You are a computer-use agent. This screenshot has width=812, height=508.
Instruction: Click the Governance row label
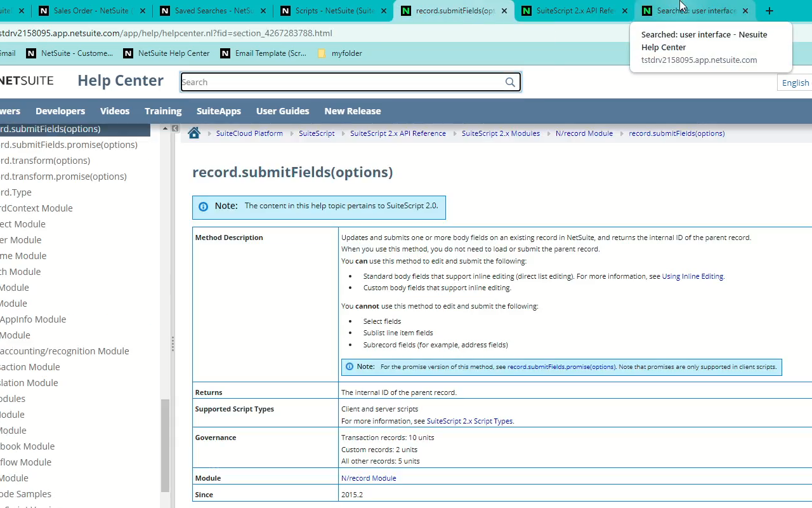[x=216, y=438]
